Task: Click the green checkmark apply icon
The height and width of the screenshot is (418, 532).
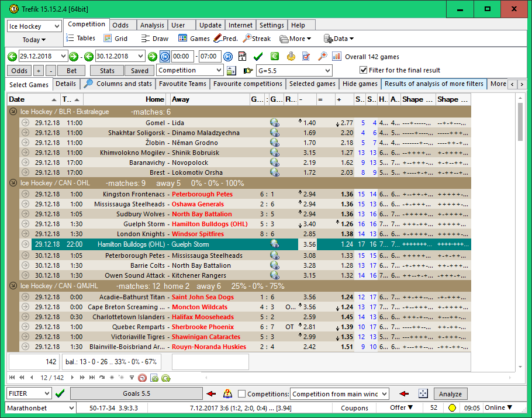Action: (x=258, y=57)
